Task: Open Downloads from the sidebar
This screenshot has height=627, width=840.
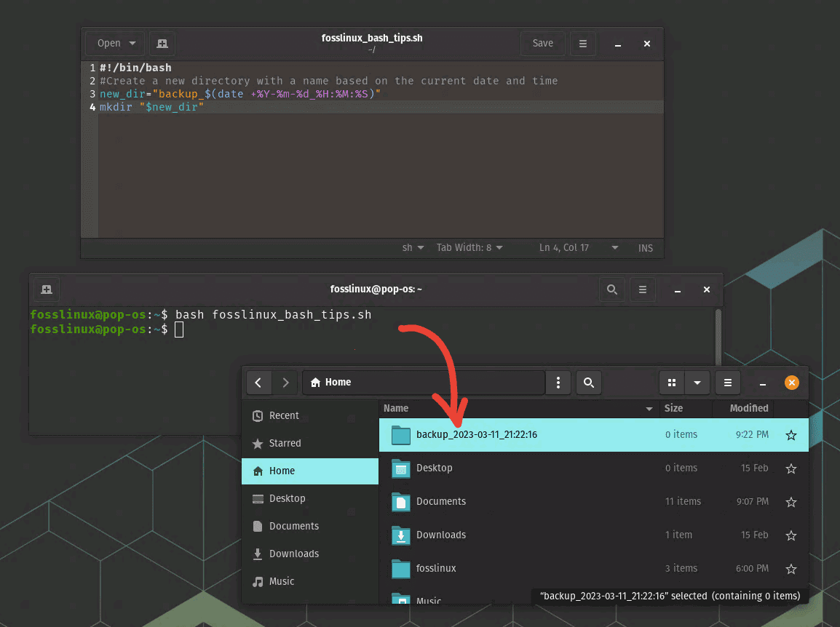Action: coord(293,554)
